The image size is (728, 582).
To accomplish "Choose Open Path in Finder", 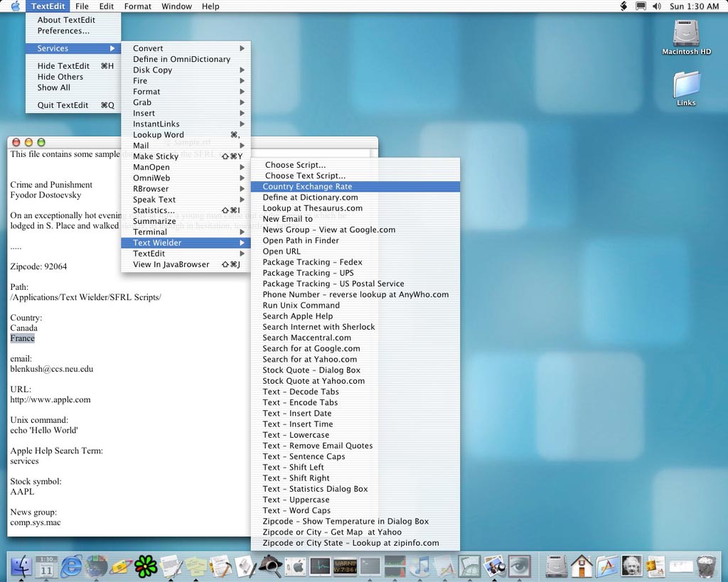I will pyautogui.click(x=355, y=240).
